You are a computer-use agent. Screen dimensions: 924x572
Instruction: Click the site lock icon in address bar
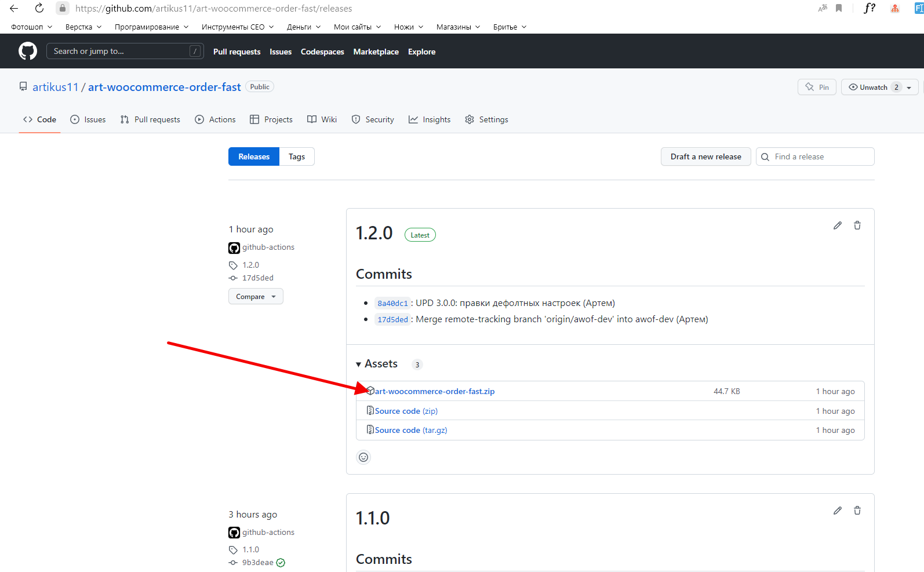click(x=63, y=8)
